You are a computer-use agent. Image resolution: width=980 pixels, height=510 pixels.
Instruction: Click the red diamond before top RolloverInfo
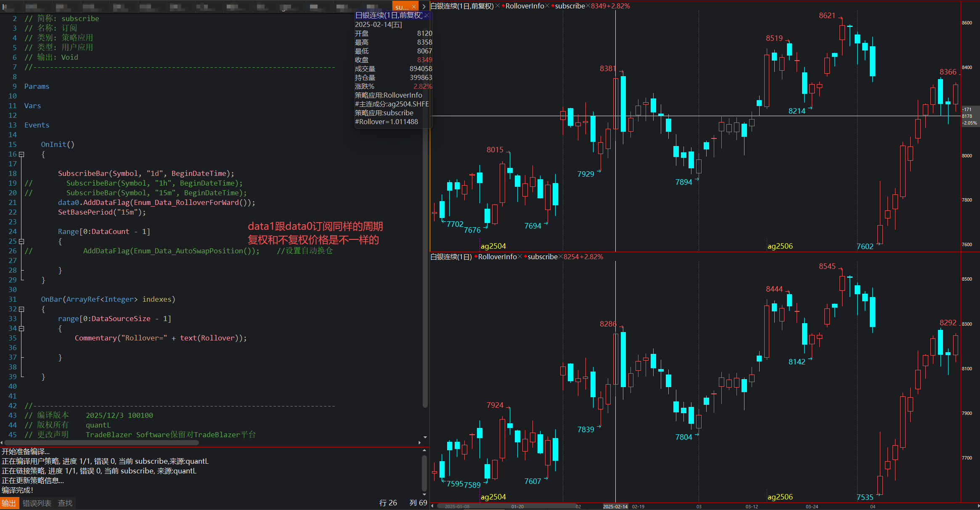[x=503, y=6]
